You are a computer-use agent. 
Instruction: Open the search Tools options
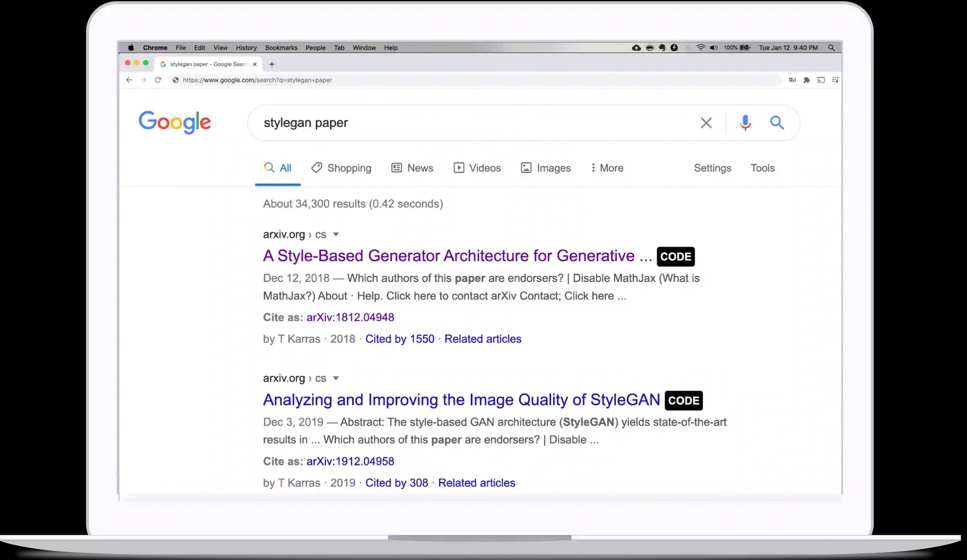pos(762,168)
